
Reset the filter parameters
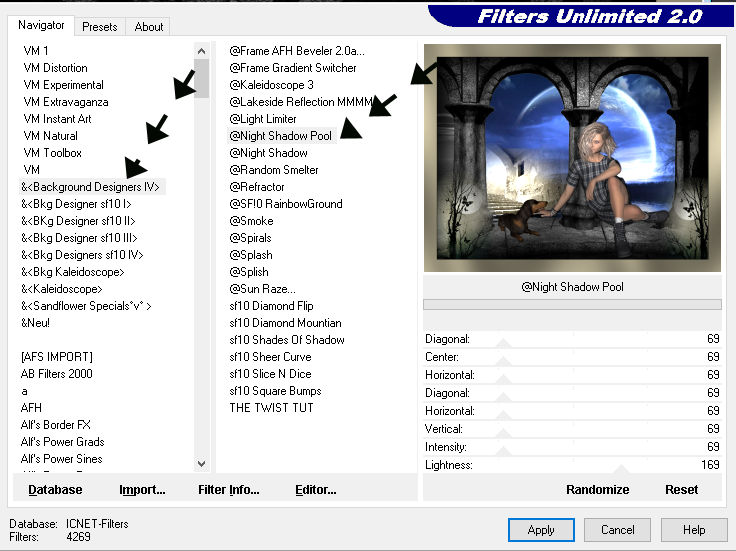coord(682,490)
